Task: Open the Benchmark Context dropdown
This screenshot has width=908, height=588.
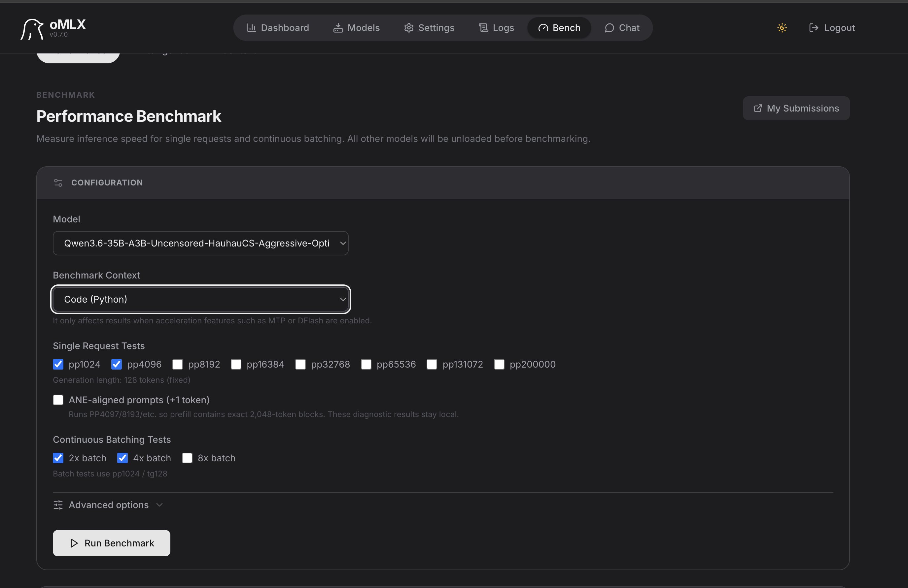Action: coord(201,299)
